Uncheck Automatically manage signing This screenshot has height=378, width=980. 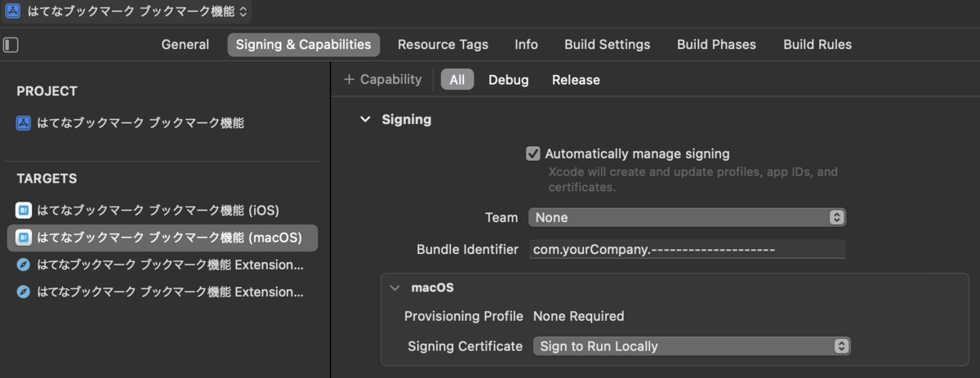(x=533, y=153)
